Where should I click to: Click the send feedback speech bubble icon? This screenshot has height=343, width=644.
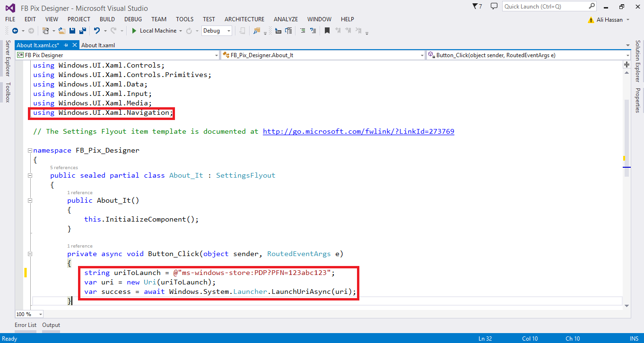[x=494, y=6]
